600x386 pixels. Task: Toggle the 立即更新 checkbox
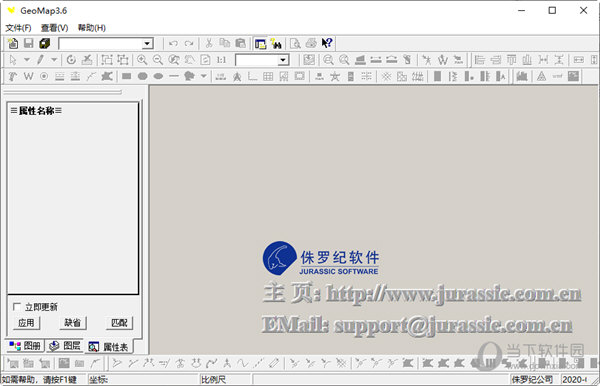coord(17,307)
